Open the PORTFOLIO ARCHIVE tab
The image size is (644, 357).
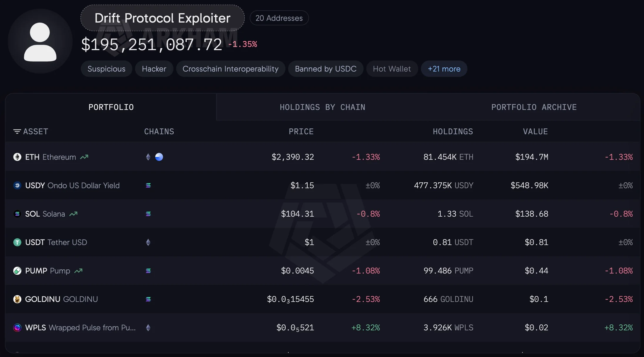click(x=534, y=107)
